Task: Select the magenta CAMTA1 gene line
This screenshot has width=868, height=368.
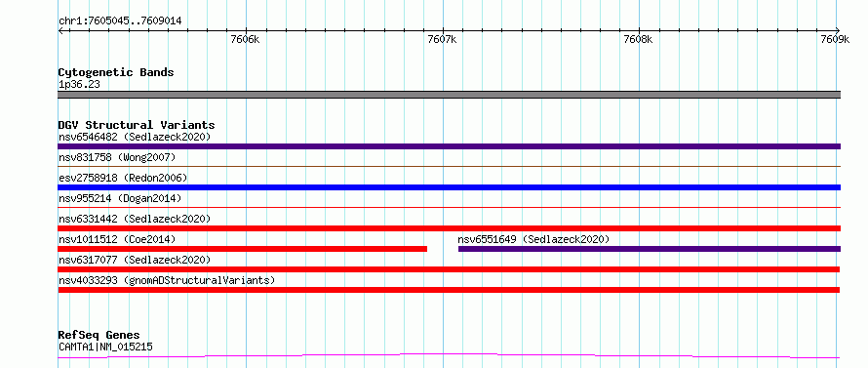Action: [x=449, y=355]
